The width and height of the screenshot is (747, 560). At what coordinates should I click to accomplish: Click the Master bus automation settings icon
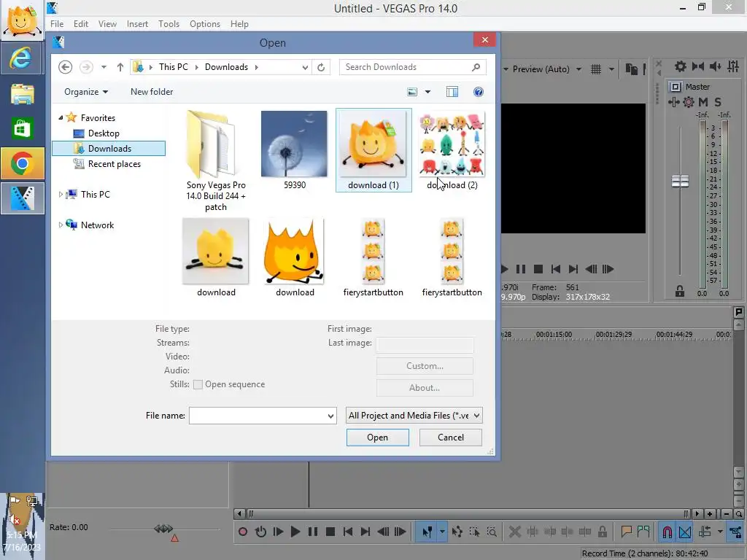point(689,102)
